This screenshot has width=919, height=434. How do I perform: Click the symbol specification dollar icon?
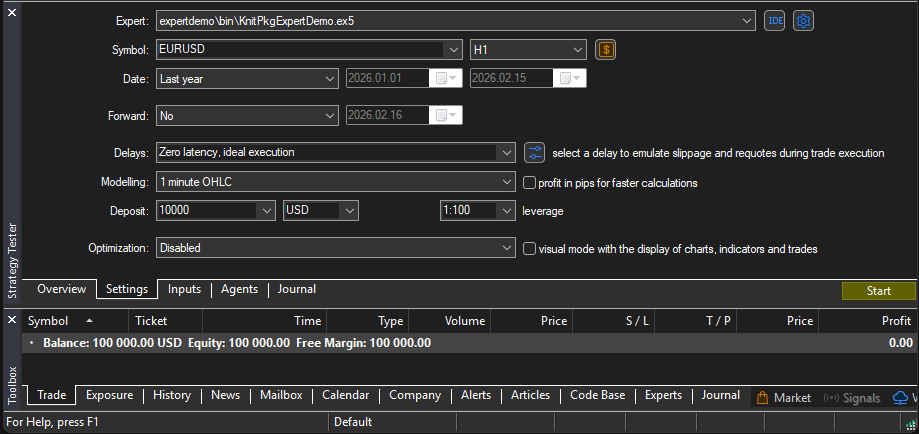tap(605, 49)
